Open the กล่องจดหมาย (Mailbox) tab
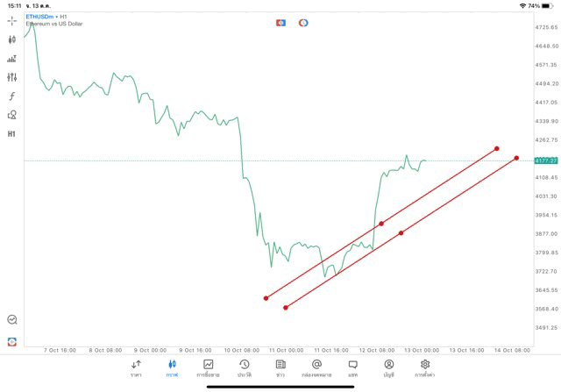Screen dimensions: 561x392 click(x=316, y=367)
